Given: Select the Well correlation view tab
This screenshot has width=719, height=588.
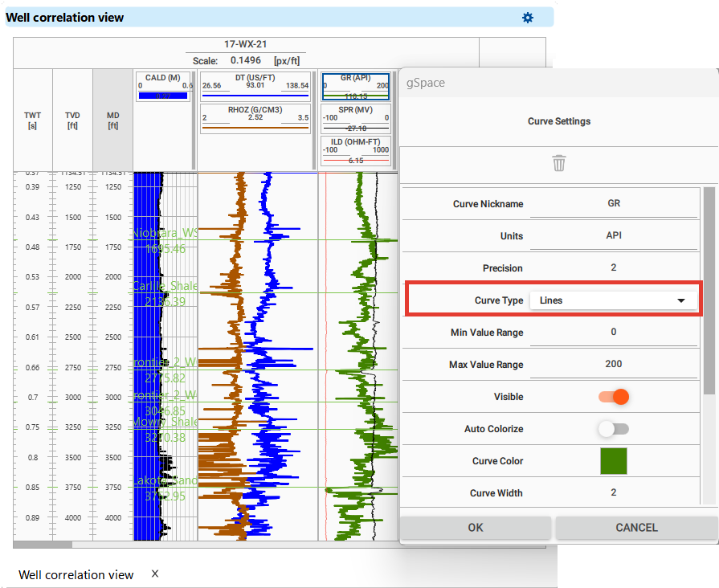Looking at the screenshot, I should 76,574.
